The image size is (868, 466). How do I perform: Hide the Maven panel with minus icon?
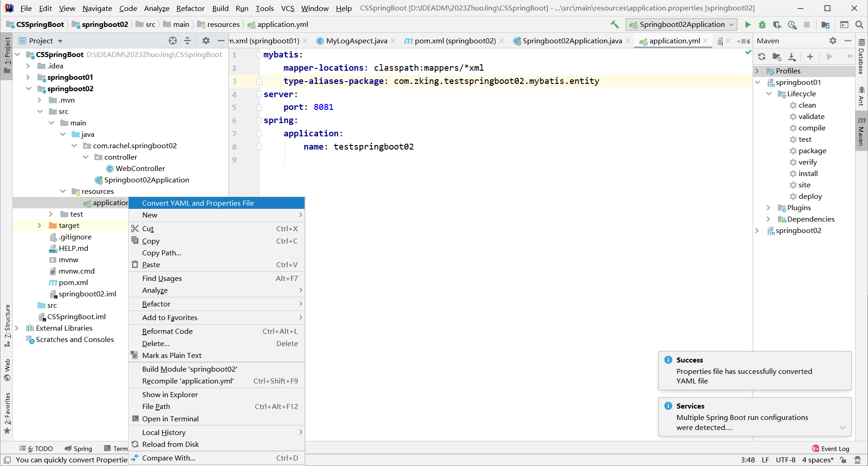point(848,41)
